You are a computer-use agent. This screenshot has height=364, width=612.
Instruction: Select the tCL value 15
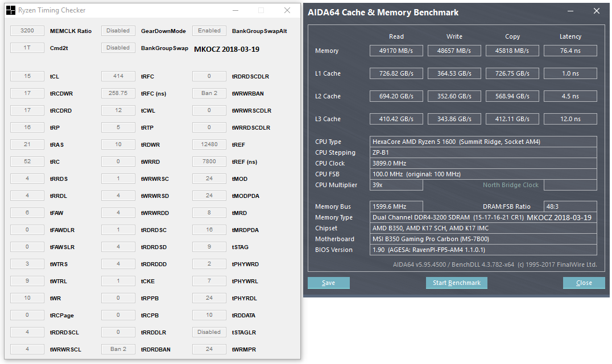27,76
